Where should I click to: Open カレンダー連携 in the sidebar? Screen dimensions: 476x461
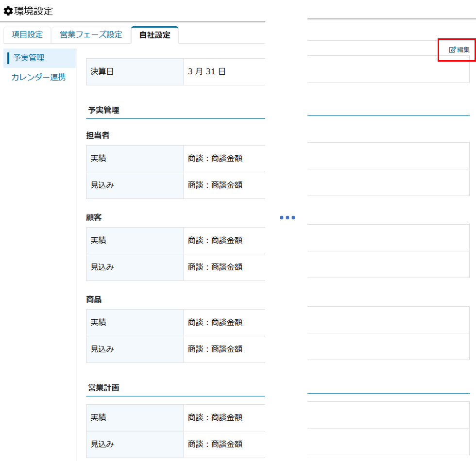[38, 77]
